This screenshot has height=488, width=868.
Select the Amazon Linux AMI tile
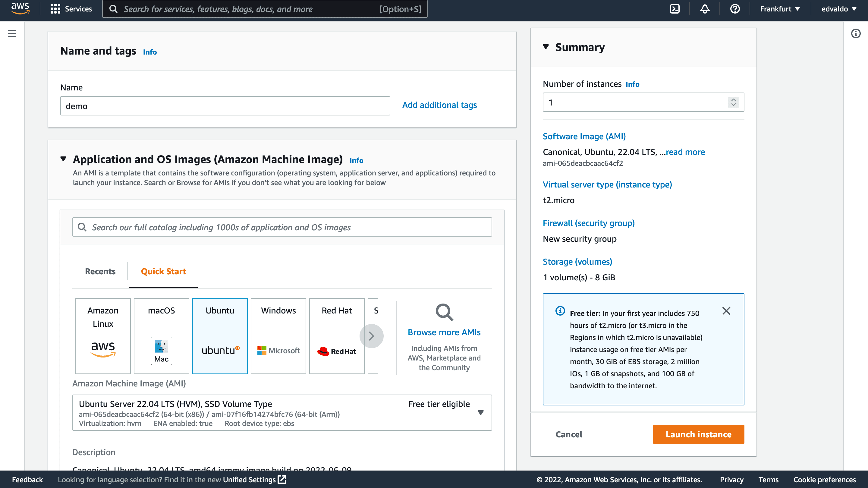(103, 336)
